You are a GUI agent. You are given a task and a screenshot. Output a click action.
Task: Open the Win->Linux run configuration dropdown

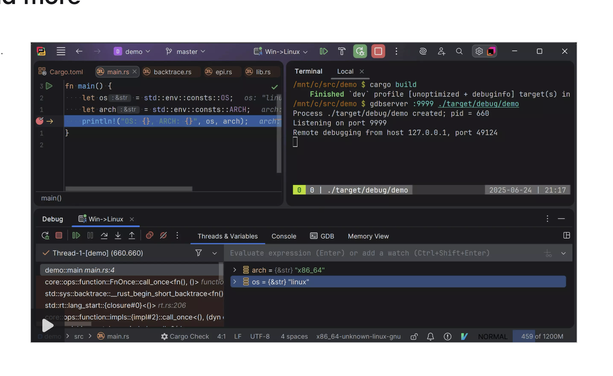[281, 51]
